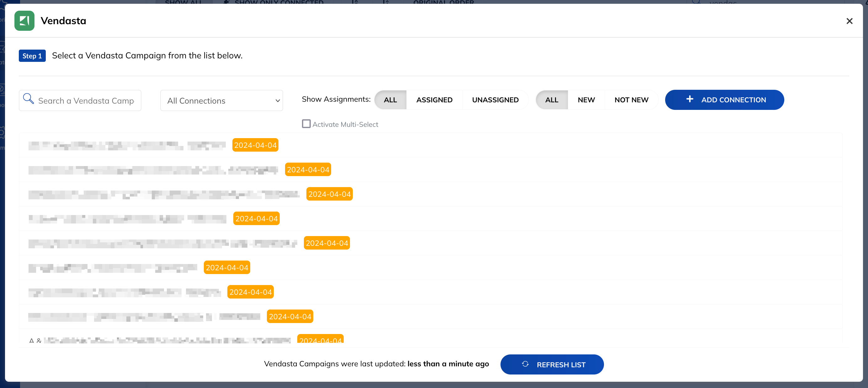Click the plus icon on Add Connection
This screenshot has height=388, width=868.
(x=689, y=99)
